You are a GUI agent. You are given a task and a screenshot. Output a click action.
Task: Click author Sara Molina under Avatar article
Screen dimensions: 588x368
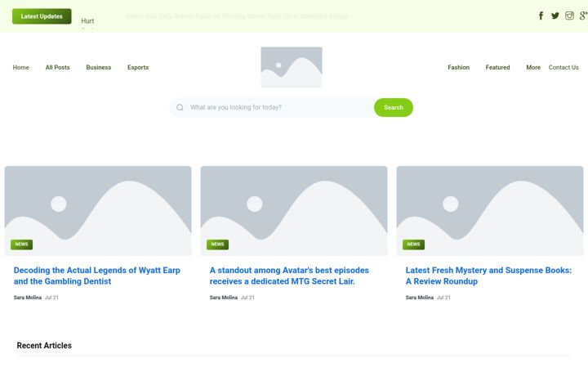(x=224, y=298)
